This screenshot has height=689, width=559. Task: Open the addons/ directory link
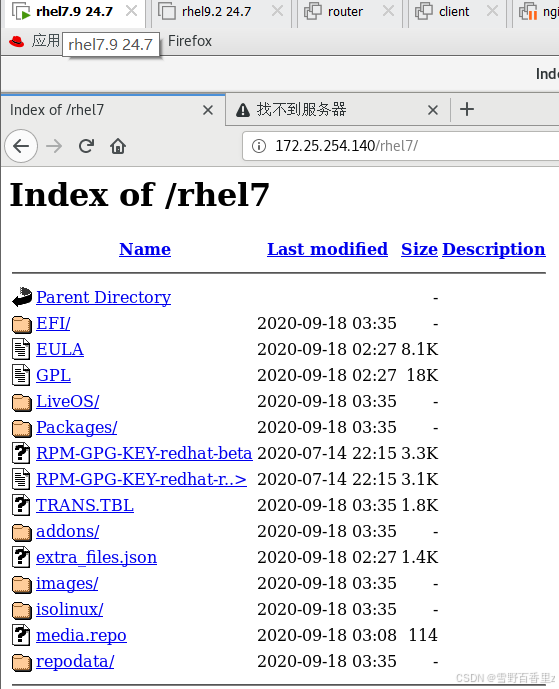68,531
